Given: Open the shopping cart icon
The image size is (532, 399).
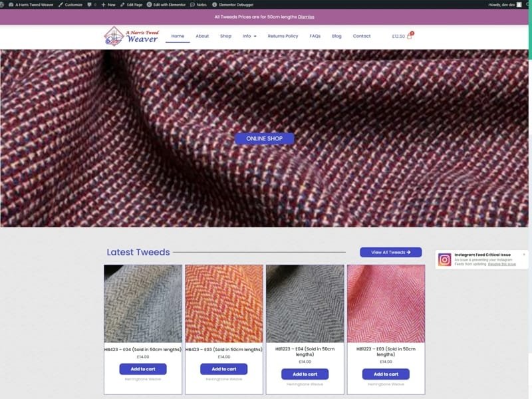Looking at the screenshot, I should (x=409, y=36).
